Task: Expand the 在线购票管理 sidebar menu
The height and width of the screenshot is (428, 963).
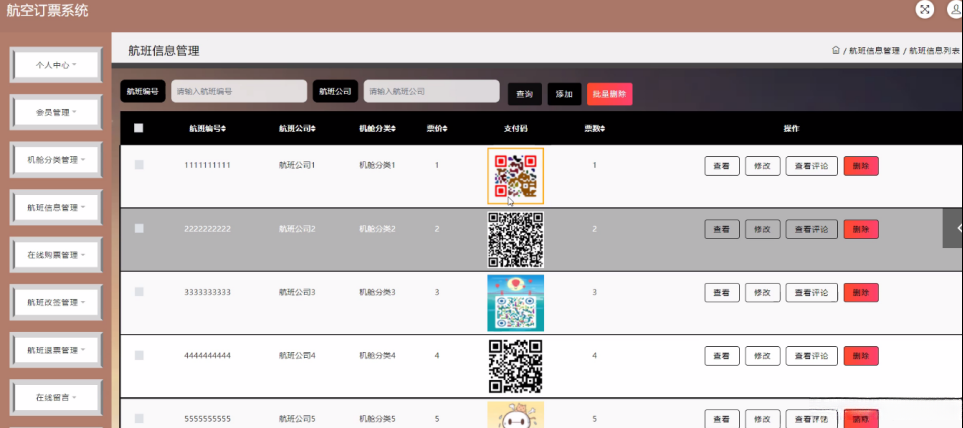Action: click(x=56, y=255)
